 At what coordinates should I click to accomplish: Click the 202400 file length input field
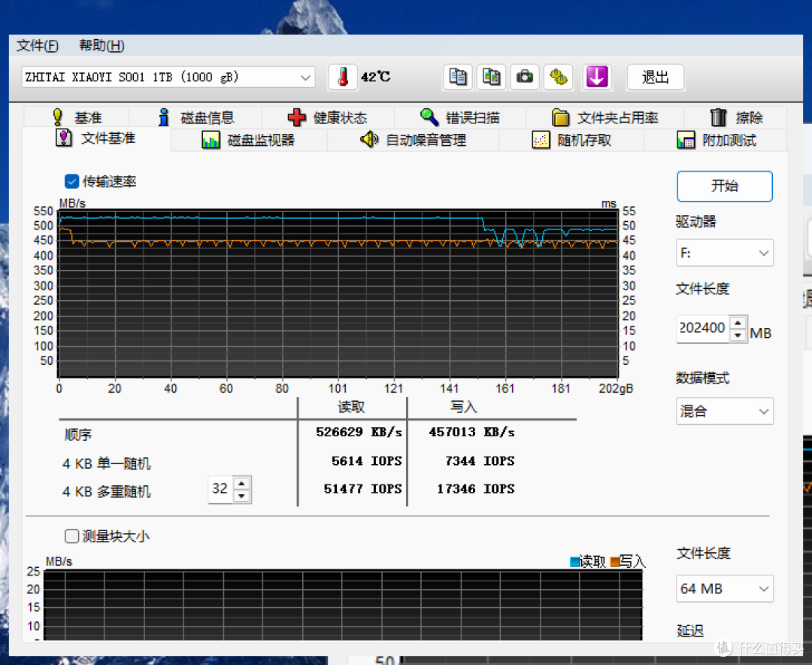(x=703, y=328)
